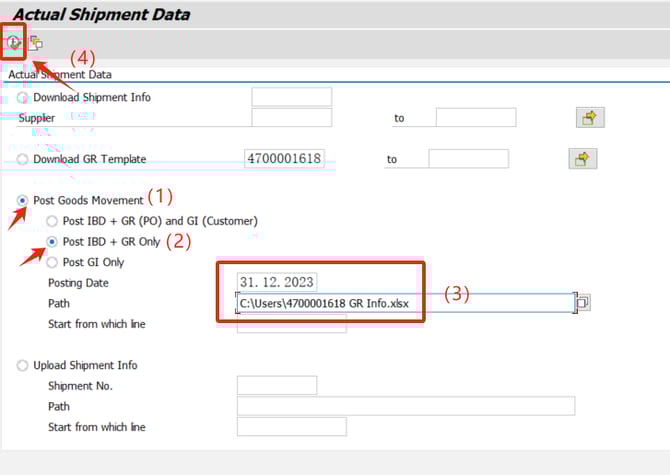Screen dimensions: 670x475
Task: Click the Get Variant icon beside Execute
Action: 36,42
